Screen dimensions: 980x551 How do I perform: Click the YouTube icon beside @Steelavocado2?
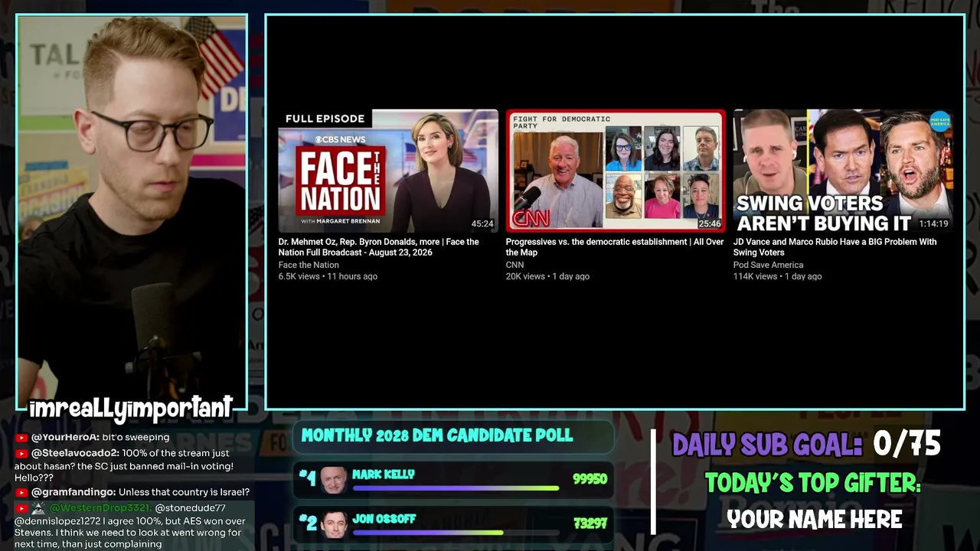point(21,453)
